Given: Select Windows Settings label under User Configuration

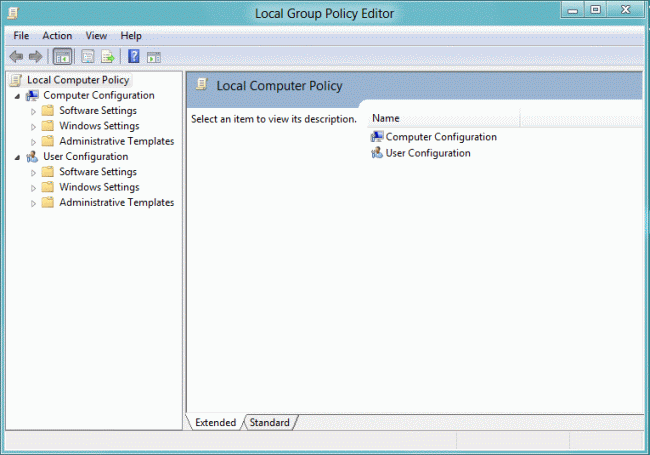Looking at the screenshot, I should click(x=99, y=187).
